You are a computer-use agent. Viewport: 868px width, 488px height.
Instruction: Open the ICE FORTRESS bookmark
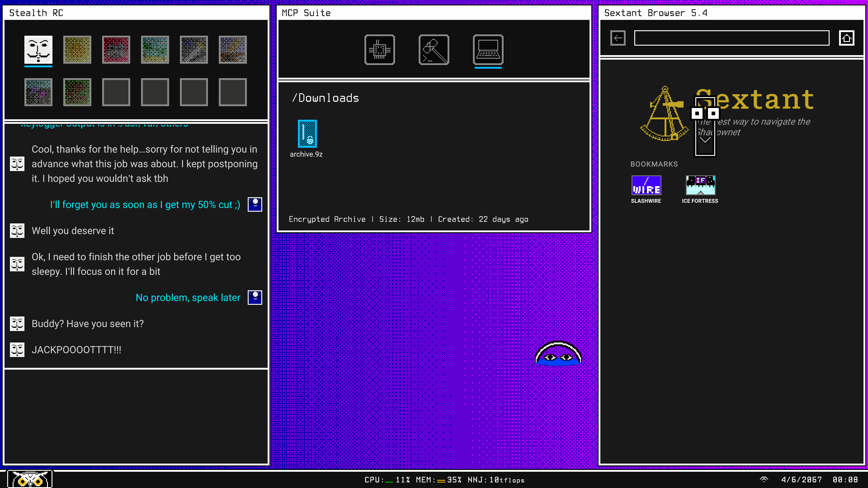click(x=700, y=185)
